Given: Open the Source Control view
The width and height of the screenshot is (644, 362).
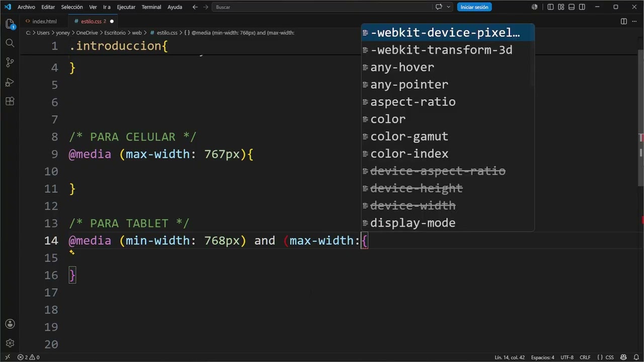Looking at the screenshot, I should 10,62.
